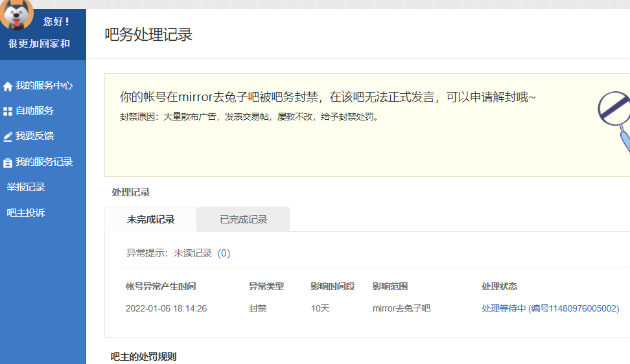Switch to the 已完成记录 tab
Viewport: 630px width, 364px height.
tap(243, 220)
